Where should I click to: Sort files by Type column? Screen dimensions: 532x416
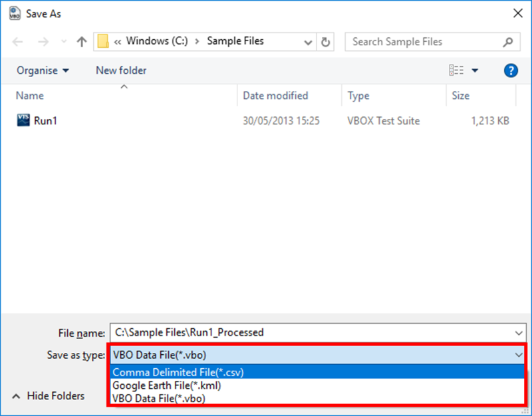point(358,96)
